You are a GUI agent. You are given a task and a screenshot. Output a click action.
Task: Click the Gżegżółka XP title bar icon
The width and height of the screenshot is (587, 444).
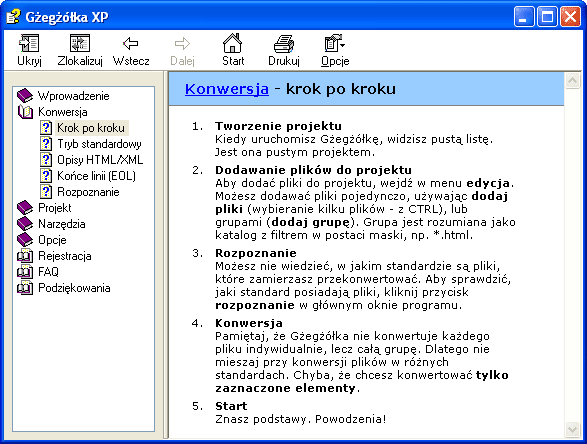click(x=13, y=17)
